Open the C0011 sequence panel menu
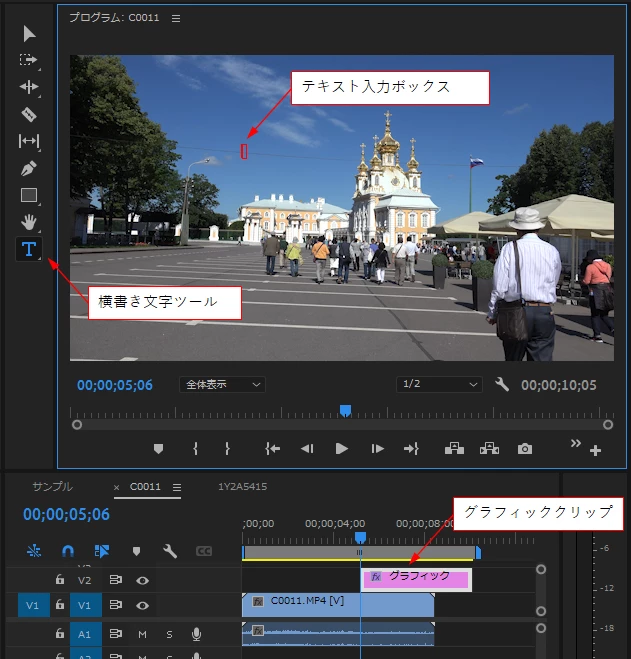 pos(177,487)
